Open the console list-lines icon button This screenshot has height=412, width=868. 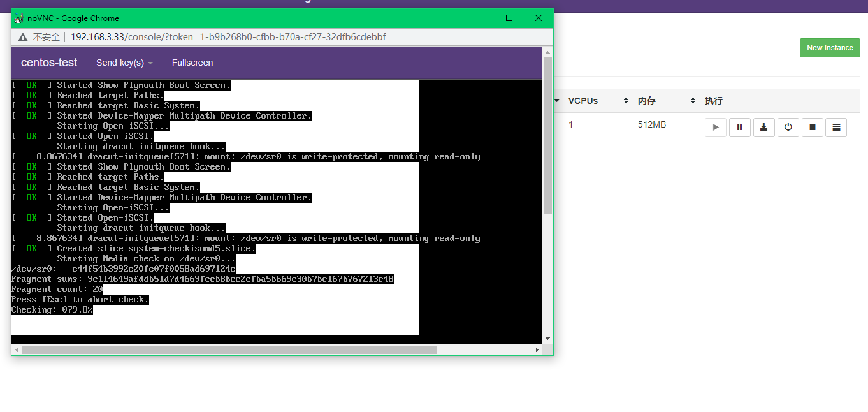(x=836, y=128)
